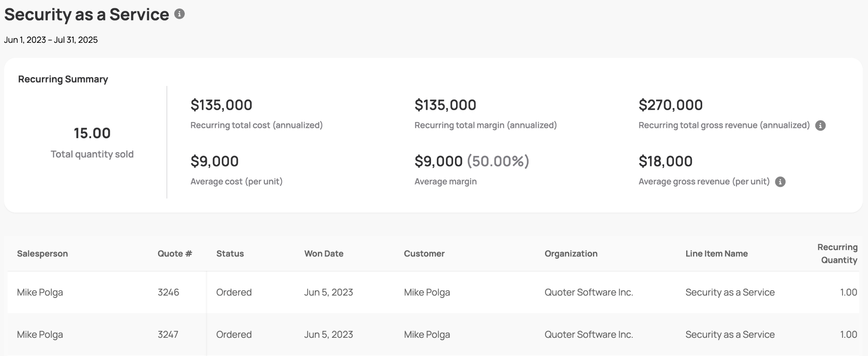
Task: Sort by Recurring Quantity column header
Action: tap(837, 253)
